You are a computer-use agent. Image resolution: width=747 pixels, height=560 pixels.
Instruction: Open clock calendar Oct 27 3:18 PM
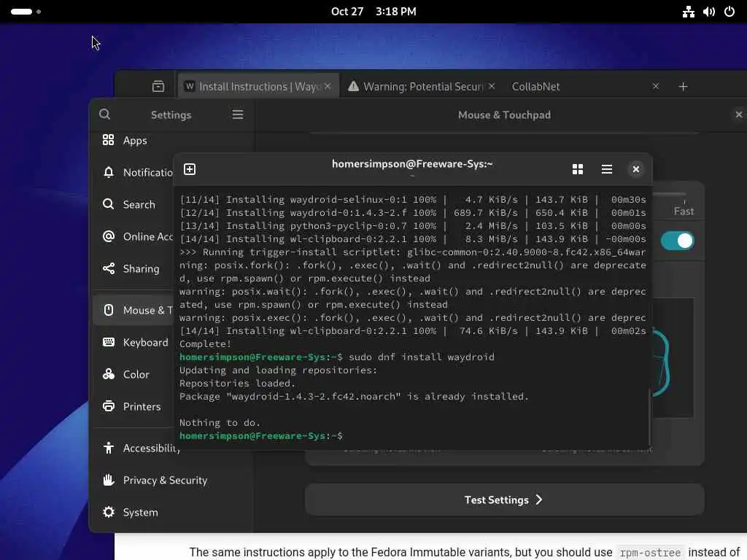pos(373,12)
